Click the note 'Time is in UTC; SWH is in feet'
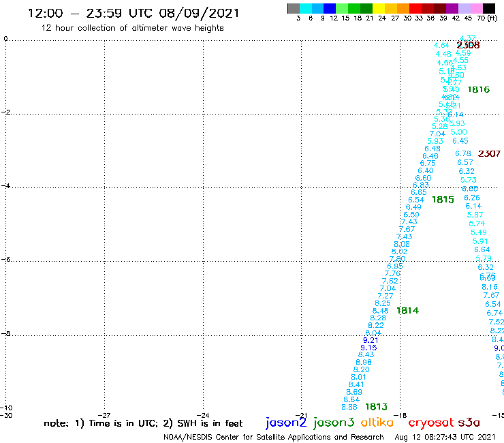Screen dimensions: 504x443 tap(143, 423)
